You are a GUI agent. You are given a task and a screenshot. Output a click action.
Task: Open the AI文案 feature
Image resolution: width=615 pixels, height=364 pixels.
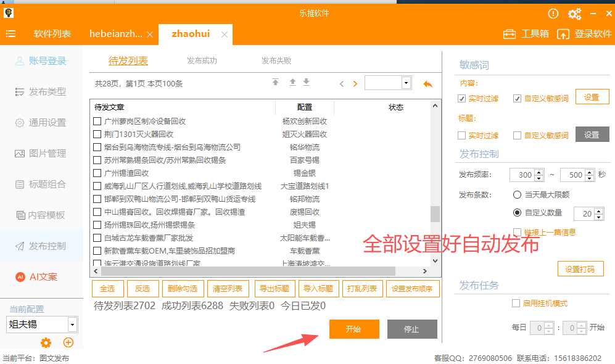tap(43, 276)
